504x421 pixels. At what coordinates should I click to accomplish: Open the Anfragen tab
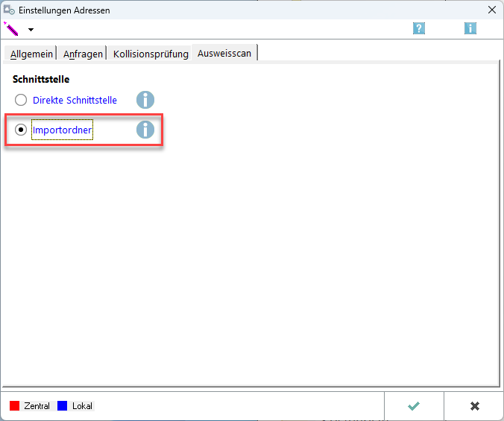(83, 54)
